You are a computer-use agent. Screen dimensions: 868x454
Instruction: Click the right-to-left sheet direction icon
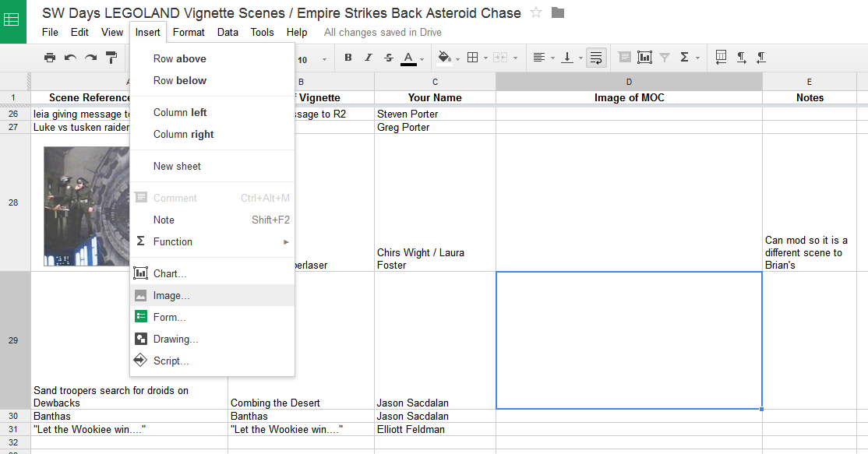(721, 57)
